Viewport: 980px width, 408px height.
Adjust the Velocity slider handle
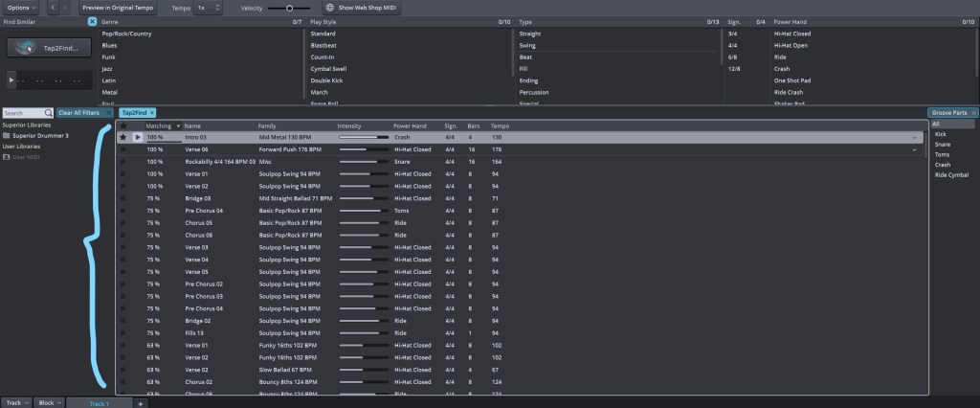tap(289, 8)
